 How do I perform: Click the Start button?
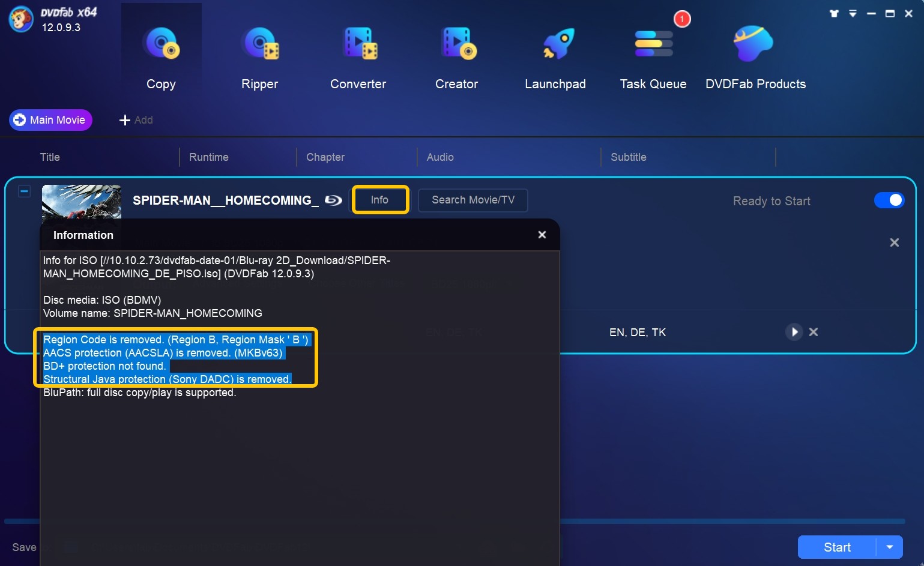837,547
